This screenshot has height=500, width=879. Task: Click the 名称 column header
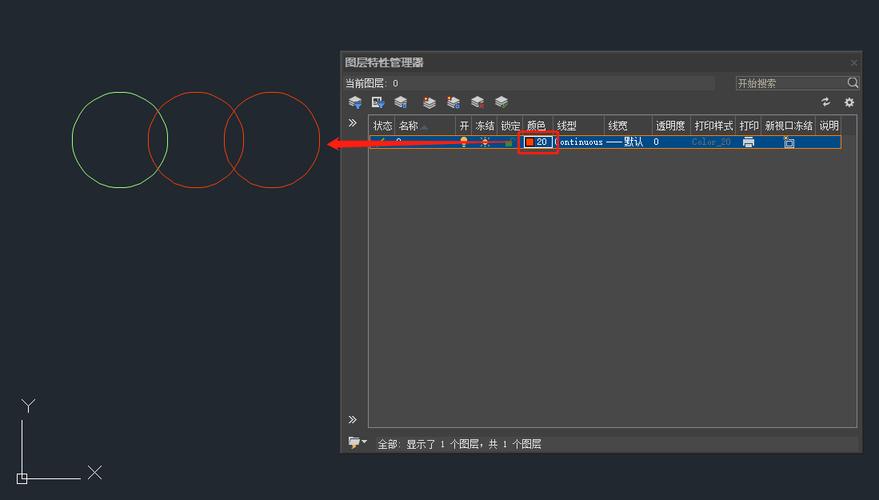(x=409, y=126)
